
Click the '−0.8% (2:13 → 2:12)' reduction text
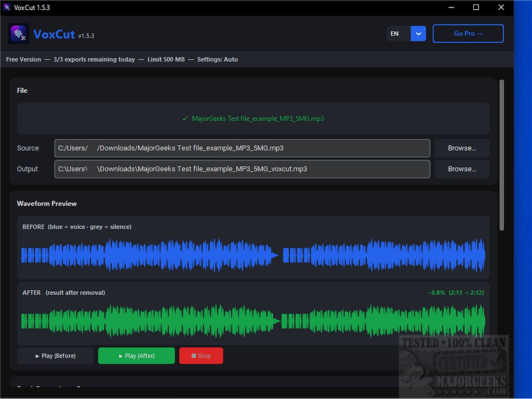click(x=455, y=293)
